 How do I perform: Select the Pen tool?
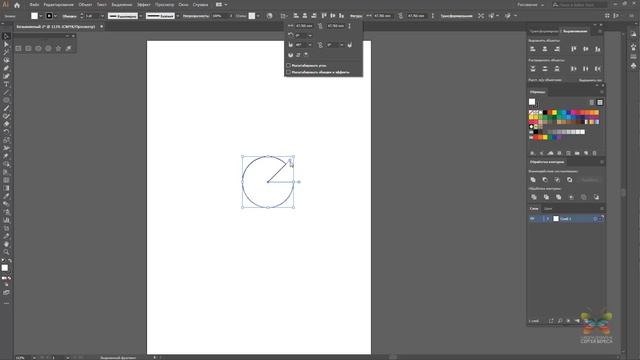click(6, 68)
